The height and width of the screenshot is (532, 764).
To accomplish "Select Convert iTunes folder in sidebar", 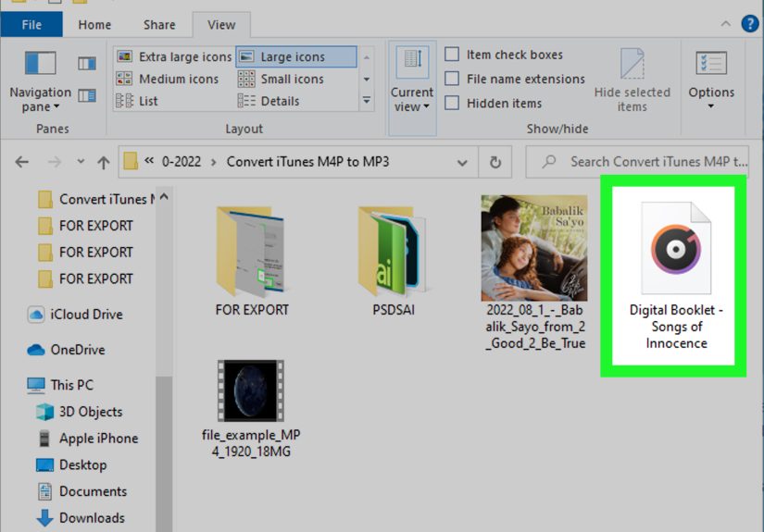I will coord(96,199).
